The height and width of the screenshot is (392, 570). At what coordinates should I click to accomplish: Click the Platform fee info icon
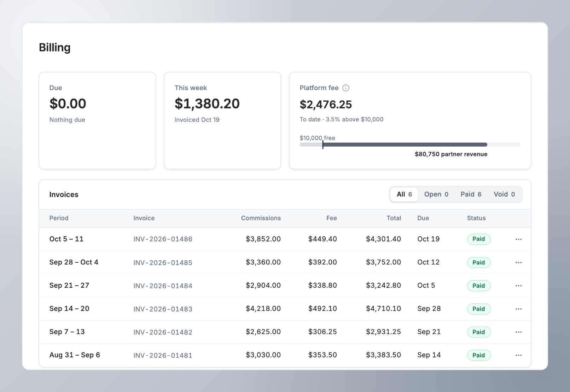[346, 88]
